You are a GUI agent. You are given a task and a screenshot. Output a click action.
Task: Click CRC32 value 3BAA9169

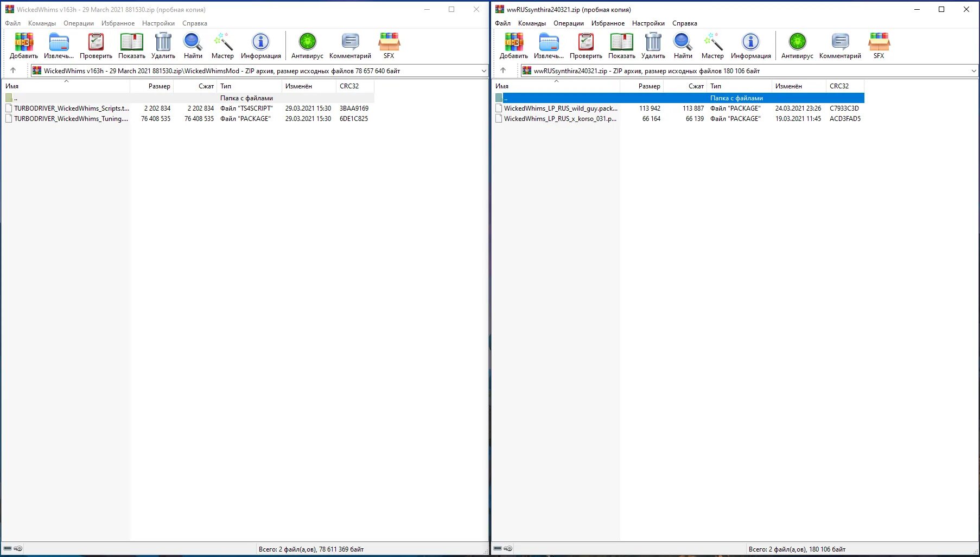click(x=354, y=108)
